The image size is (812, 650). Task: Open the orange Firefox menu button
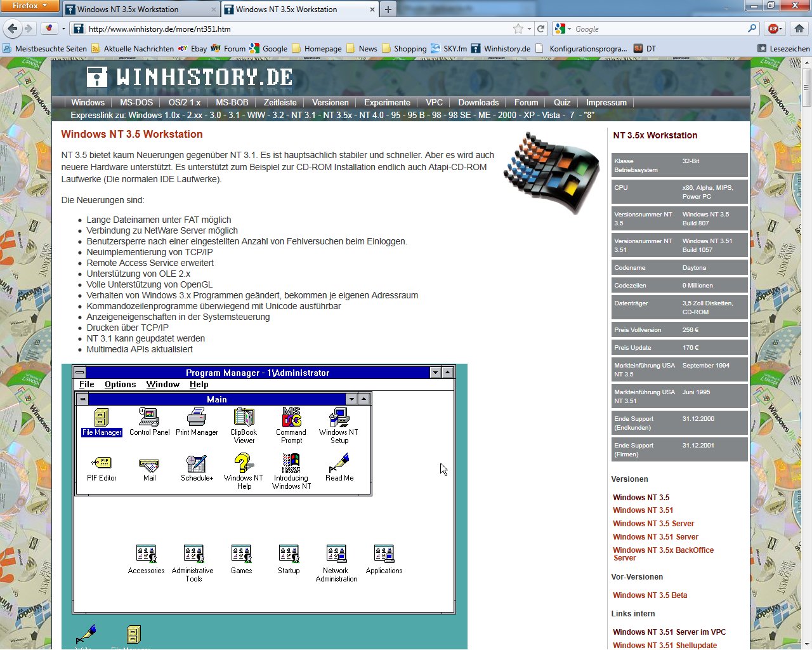click(x=29, y=6)
